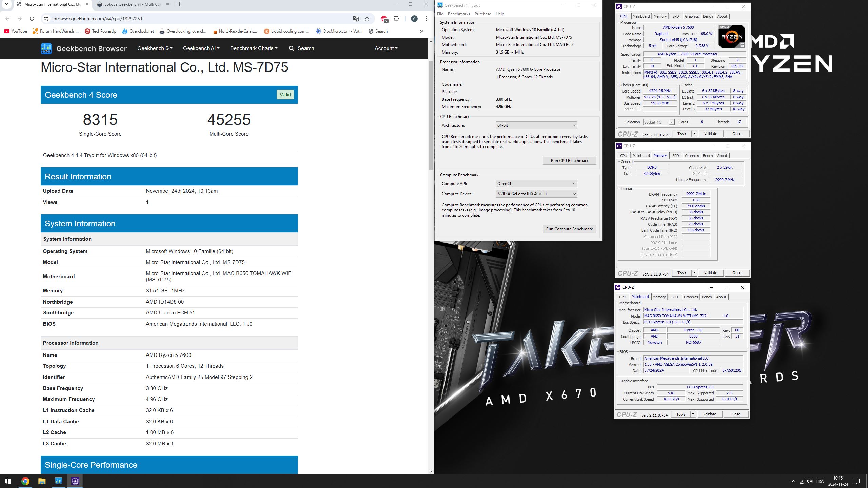868x488 pixels.
Task: Bookmark this page with the star icon
Action: (367, 19)
